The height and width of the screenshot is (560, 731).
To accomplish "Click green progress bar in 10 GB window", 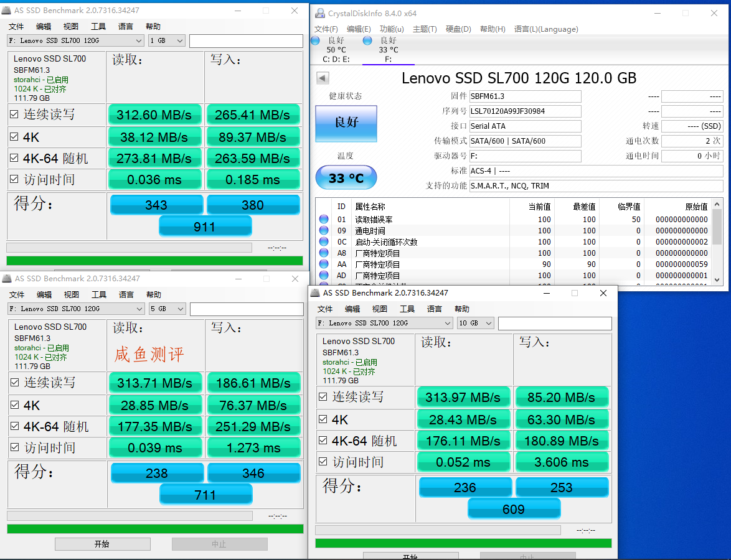I will tap(463, 543).
